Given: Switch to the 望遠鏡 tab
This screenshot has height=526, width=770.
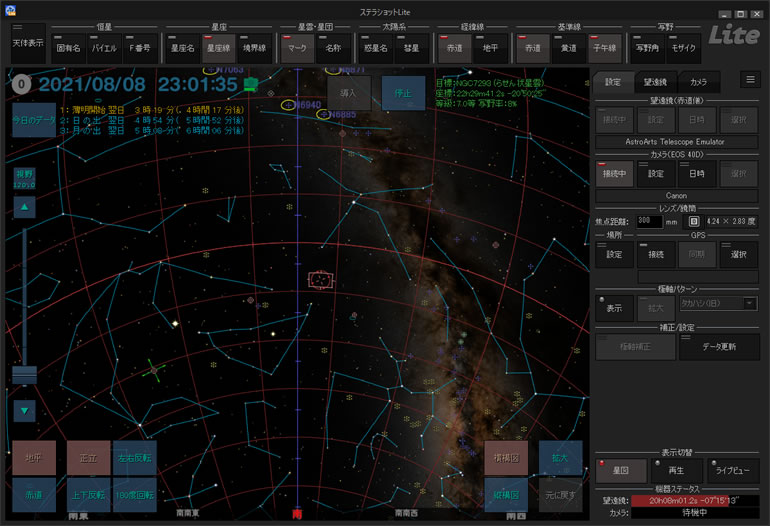Looking at the screenshot, I should 655,82.
